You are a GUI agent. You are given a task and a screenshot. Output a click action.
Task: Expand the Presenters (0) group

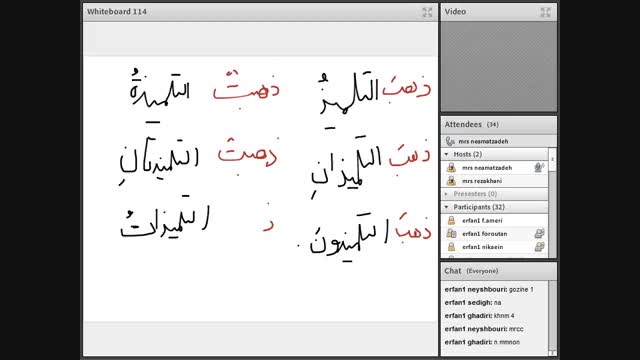click(447, 194)
